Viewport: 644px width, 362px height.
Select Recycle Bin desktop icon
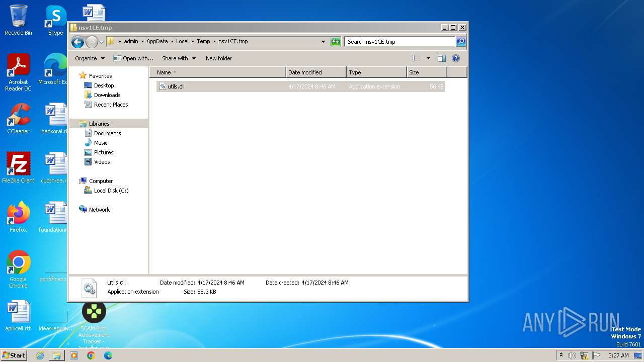tap(18, 20)
